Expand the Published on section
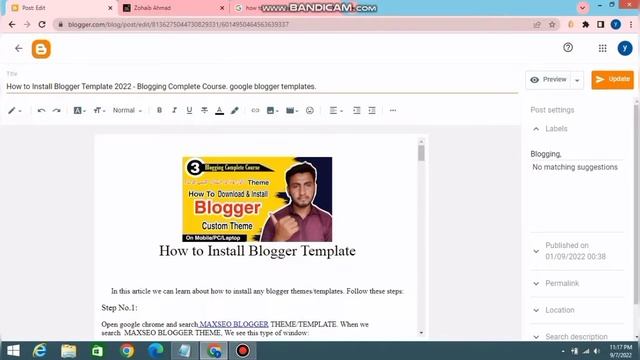 pyautogui.click(x=536, y=251)
